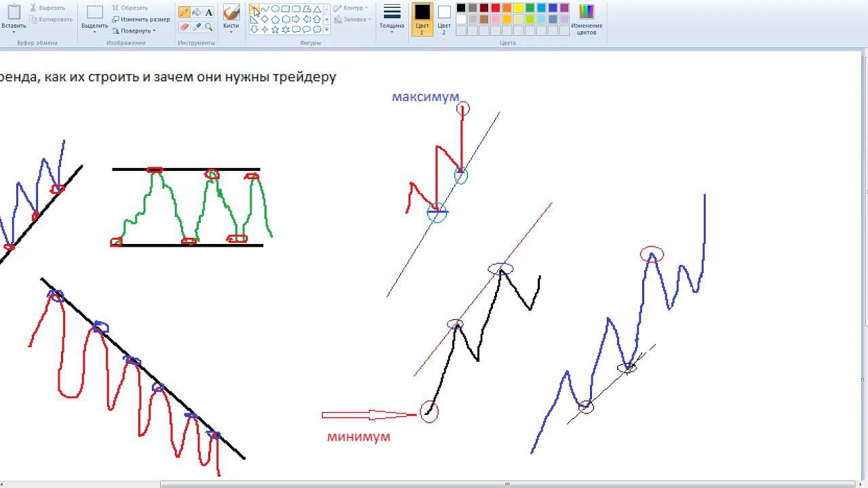Pick the purple palette color
This screenshot has width=868, height=488.
[x=564, y=8]
